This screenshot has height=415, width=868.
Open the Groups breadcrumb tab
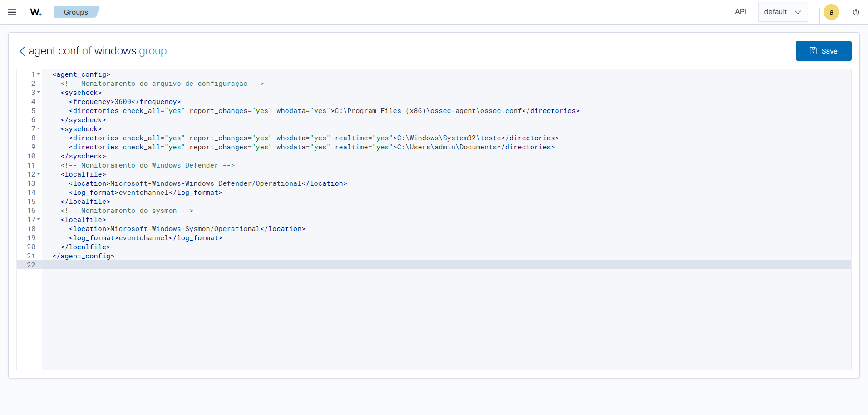click(x=76, y=12)
